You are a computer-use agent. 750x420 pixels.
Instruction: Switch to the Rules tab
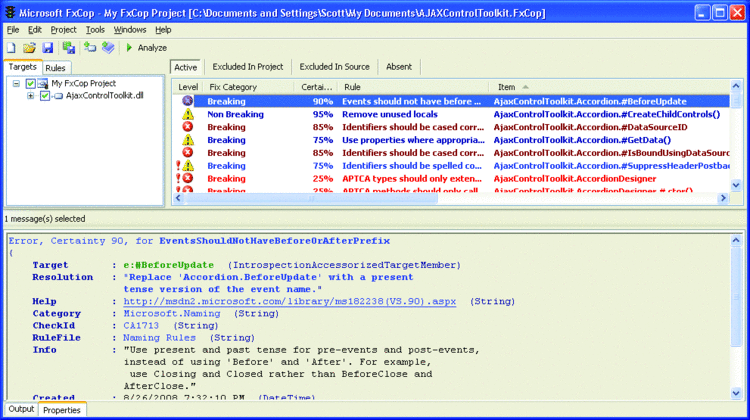coord(55,68)
